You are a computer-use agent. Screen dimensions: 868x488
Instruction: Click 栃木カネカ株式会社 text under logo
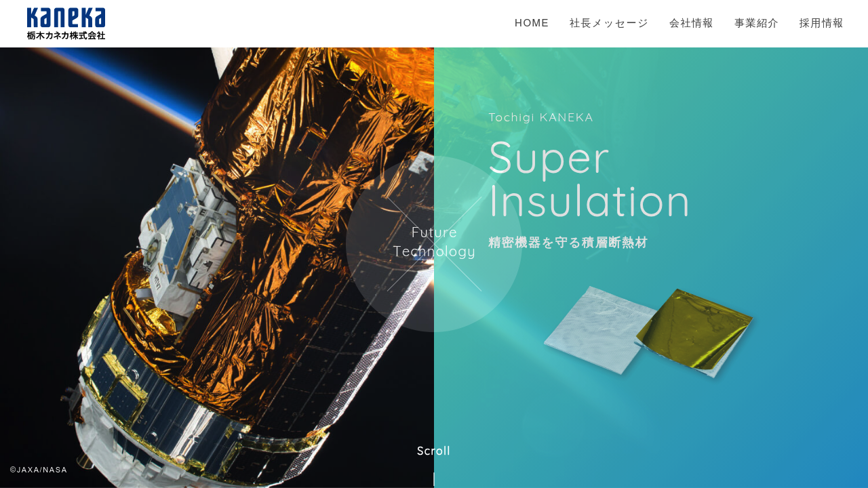(66, 35)
